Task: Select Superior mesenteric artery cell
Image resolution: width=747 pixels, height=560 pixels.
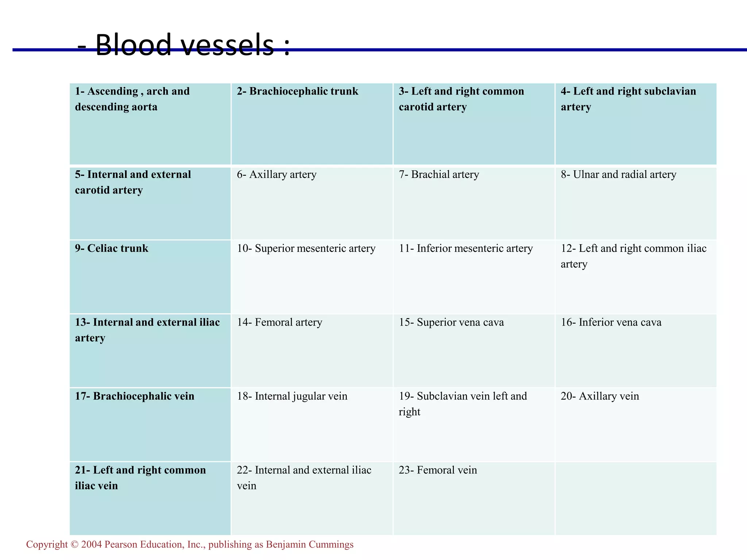Action: pos(312,277)
